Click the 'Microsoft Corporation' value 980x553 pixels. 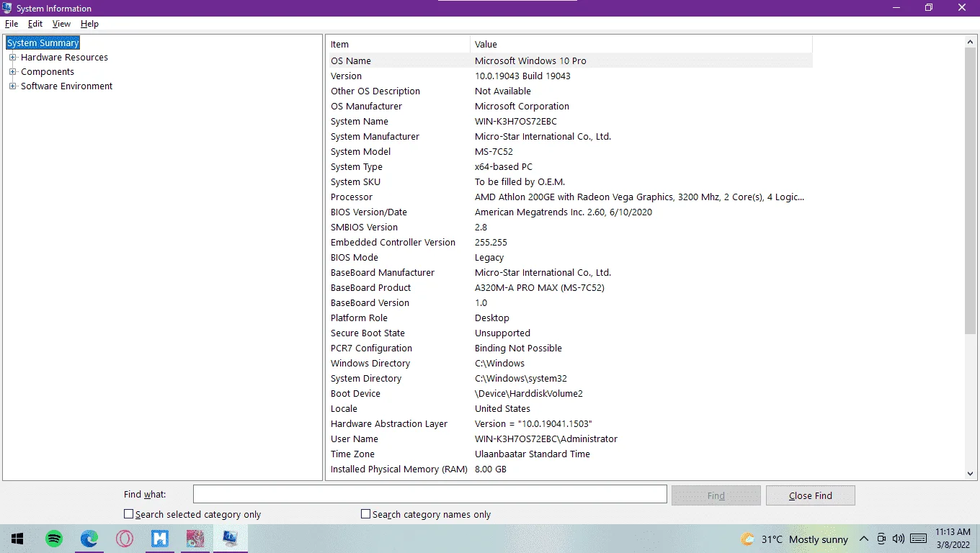pyautogui.click(x=522, y=107)
